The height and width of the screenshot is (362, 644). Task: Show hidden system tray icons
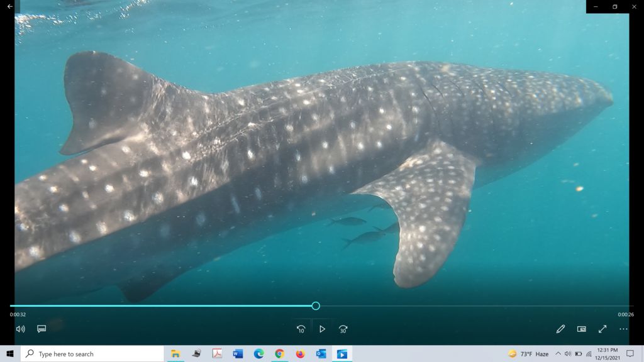point(558,354)
